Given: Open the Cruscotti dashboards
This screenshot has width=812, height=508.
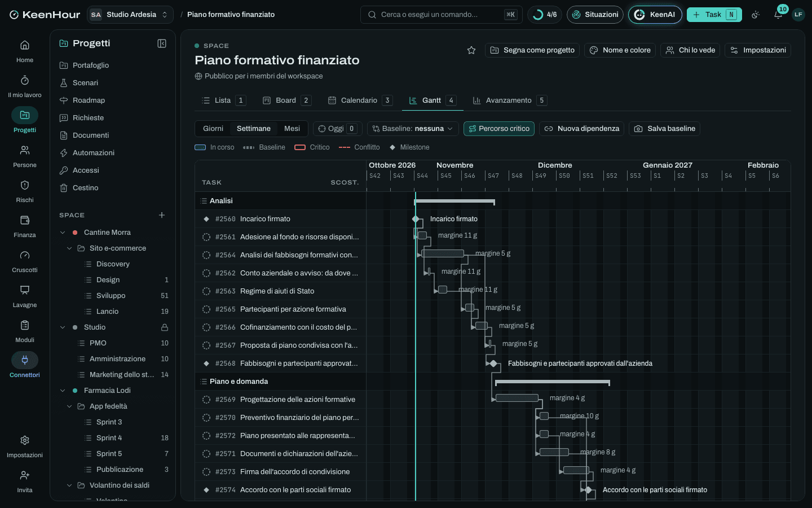Looking at the screenshot, I should click(25, 261).
